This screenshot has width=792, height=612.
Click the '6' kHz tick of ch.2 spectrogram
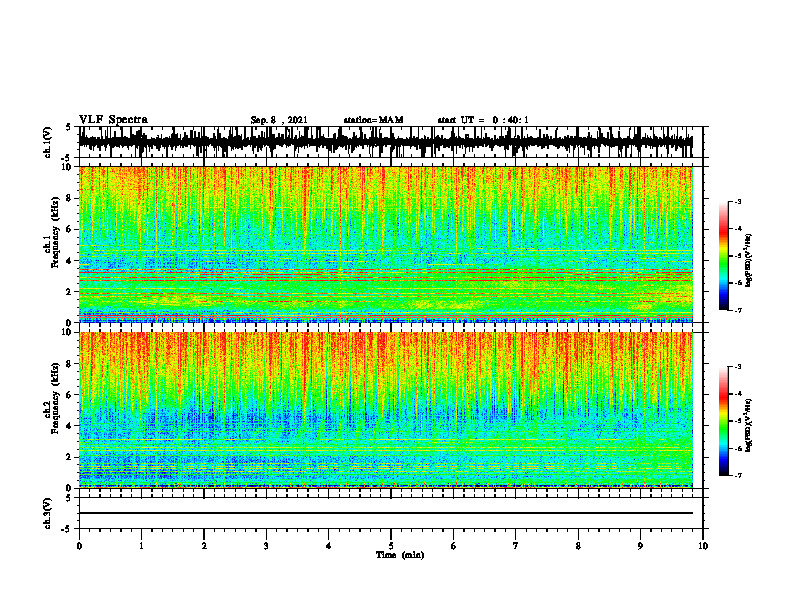click(x=69, y=394)
